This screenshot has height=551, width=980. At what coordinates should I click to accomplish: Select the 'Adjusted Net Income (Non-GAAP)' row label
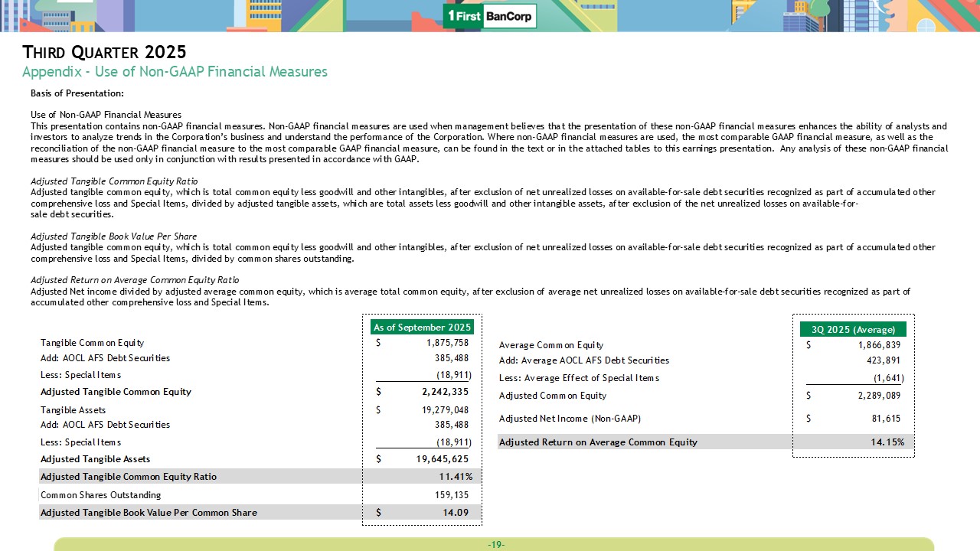570,419
